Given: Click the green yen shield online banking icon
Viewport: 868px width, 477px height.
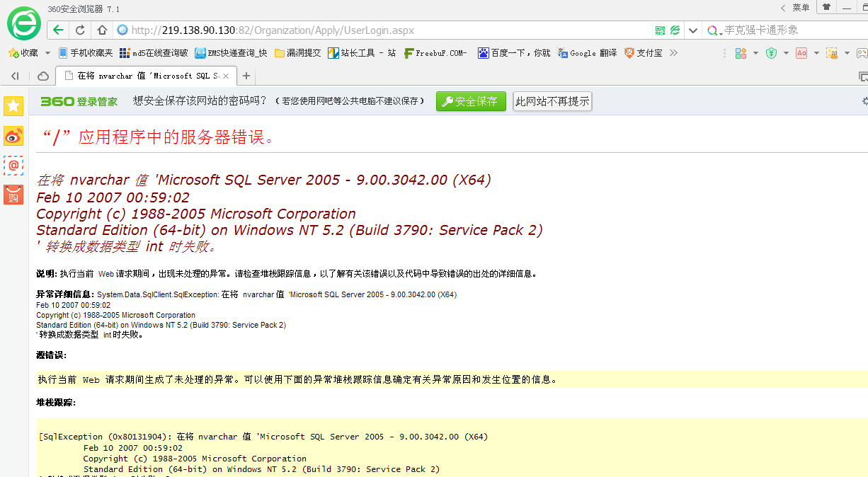Looking at the screenshot, I should coord(771,53).
